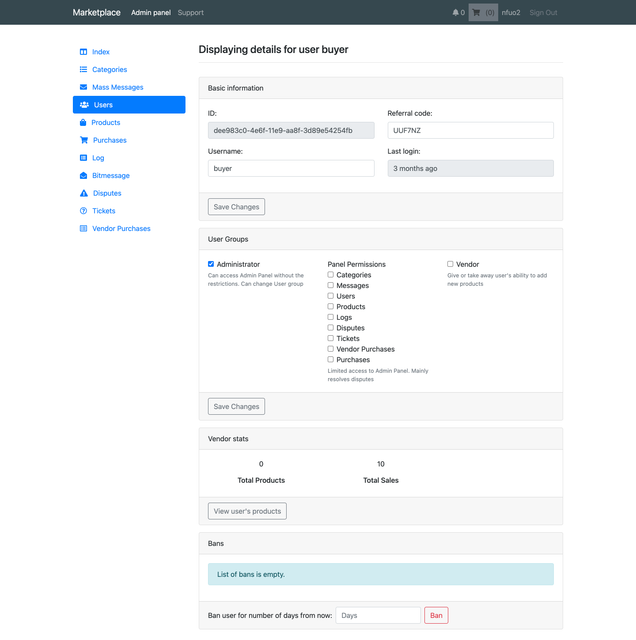Click View user's products button
The height and width of the screenshot is (640, 636).
(x=247, y=511)
